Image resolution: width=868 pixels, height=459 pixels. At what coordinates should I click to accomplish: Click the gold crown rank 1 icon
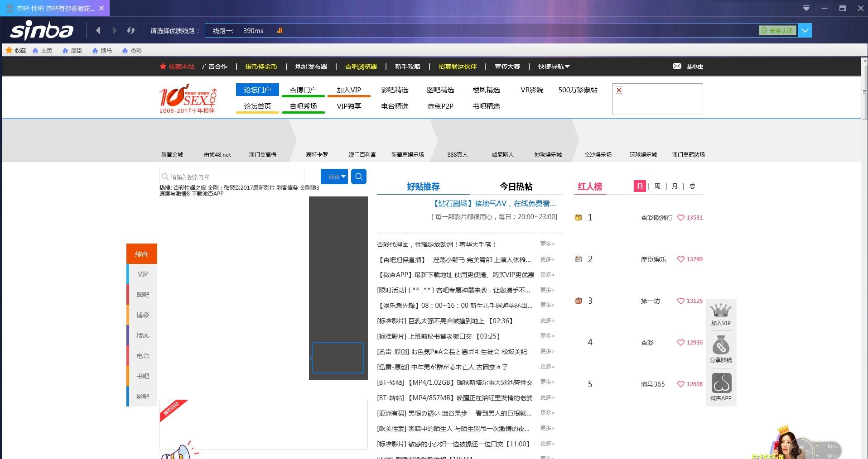click(578, 217)
